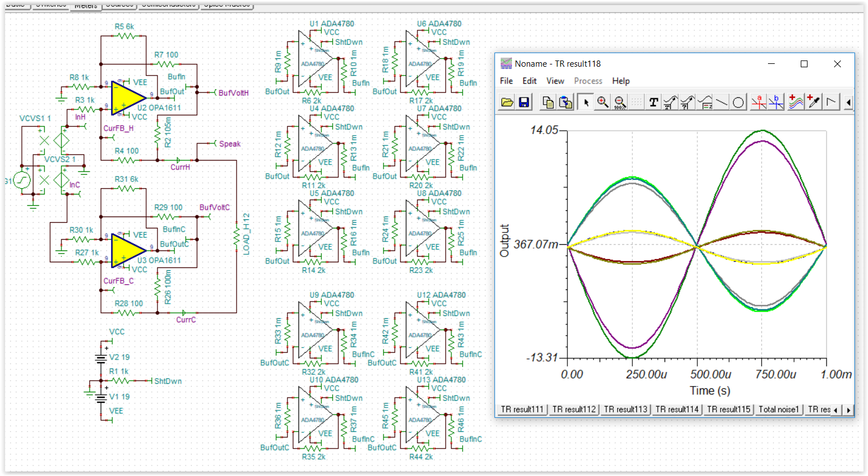This screenshot has width=868, height=476.
Task: Select the U6 ADA4780 amplifier symbol
Action: click(422, 58)
